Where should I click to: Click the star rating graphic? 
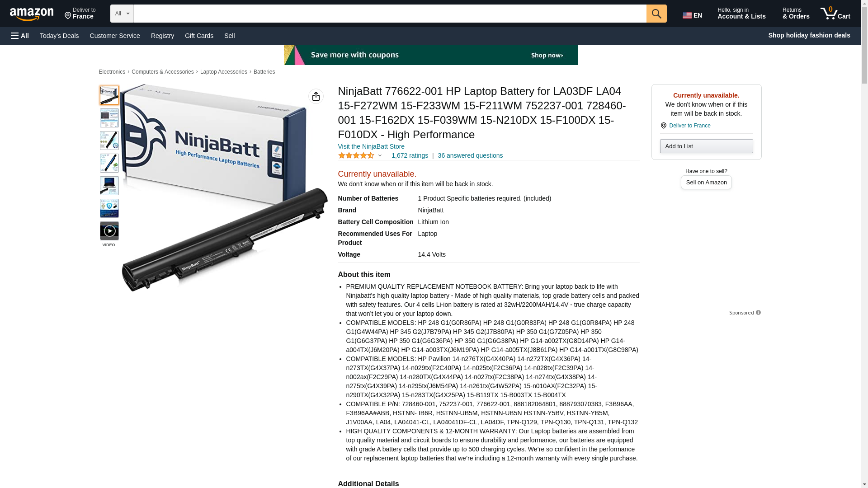pos(356,155)
